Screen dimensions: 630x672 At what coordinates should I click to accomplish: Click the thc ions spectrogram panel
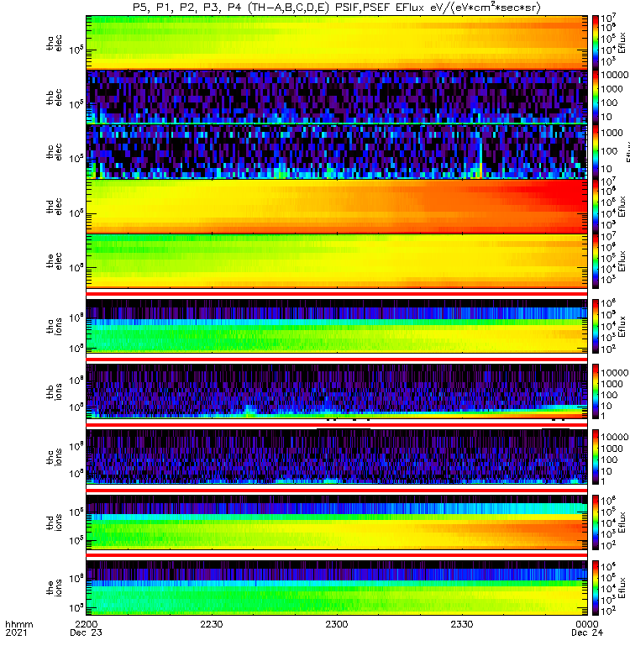[x=337, y=457]
